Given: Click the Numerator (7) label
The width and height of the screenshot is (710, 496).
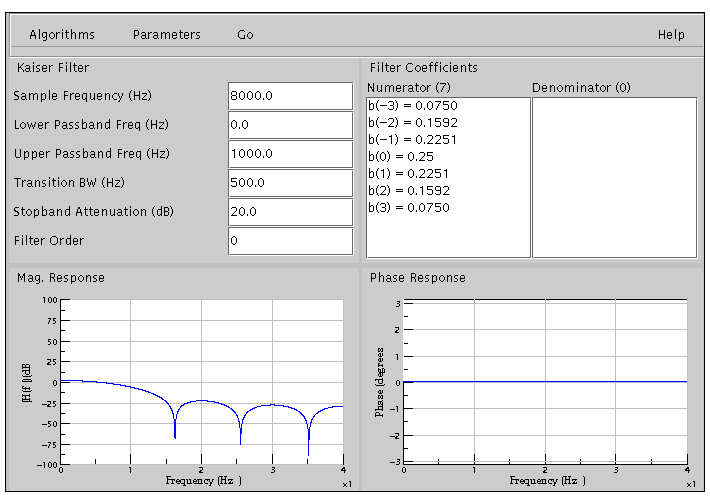Looking at the screenshot, I should point(409,87).
